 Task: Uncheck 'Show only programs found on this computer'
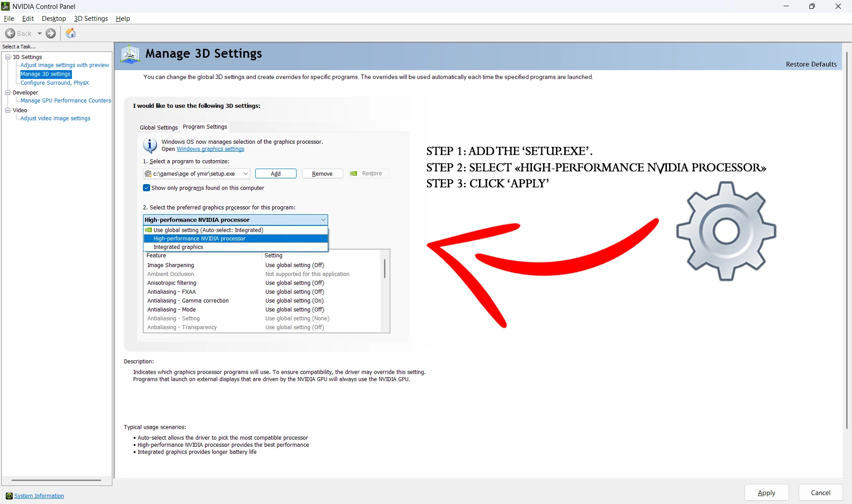146,188
